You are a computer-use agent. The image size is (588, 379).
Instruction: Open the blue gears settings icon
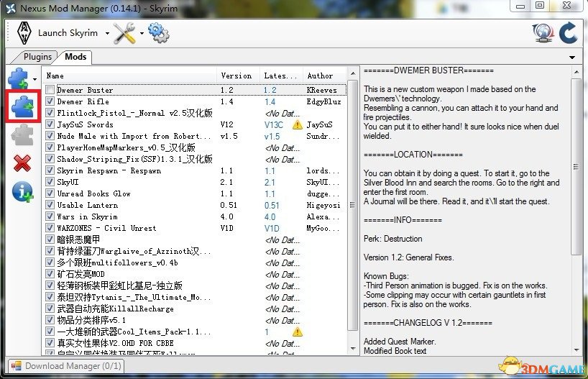159,32
